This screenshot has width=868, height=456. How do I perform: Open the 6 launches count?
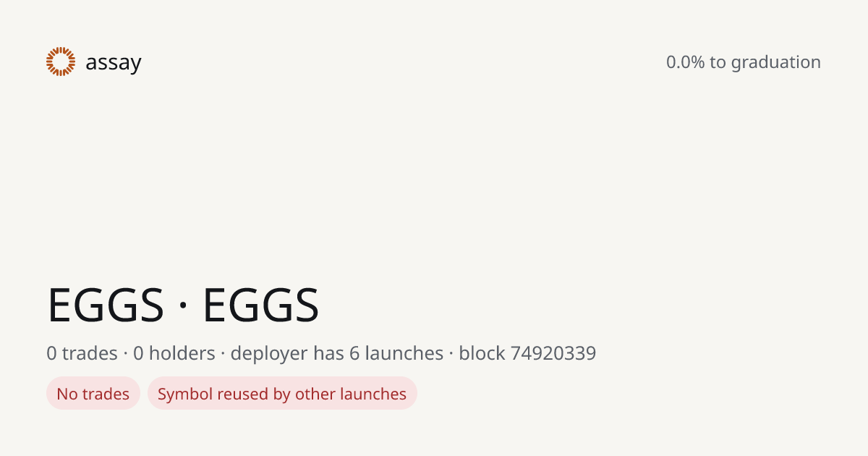(396, 353)
